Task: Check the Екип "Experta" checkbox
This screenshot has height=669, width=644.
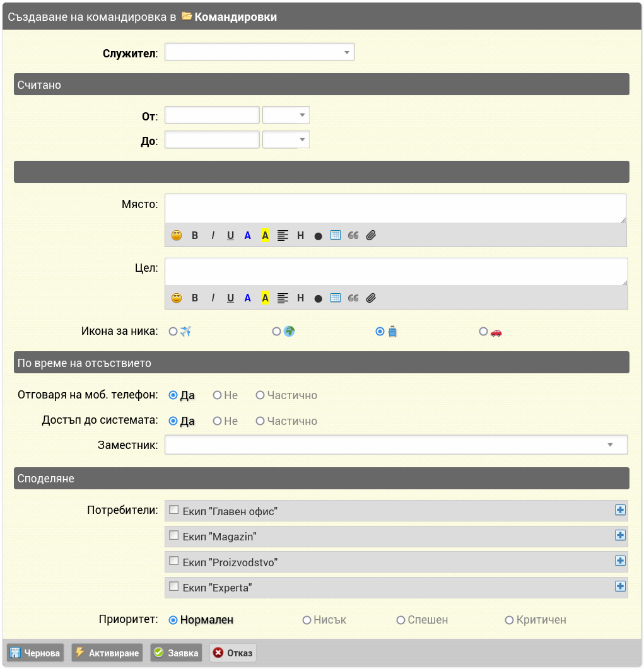Action: click(x=173, y=586)
